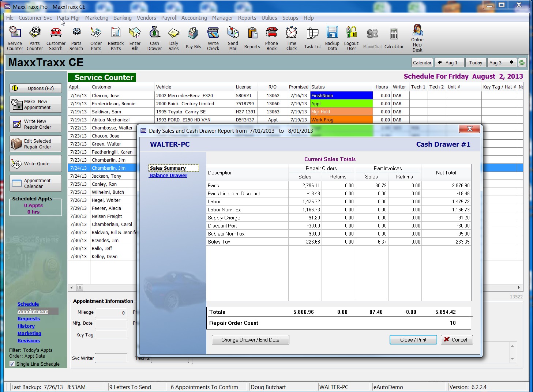Click the Write Quote button
The height and width of the screenshot is (392, 533).
(35, 163)
